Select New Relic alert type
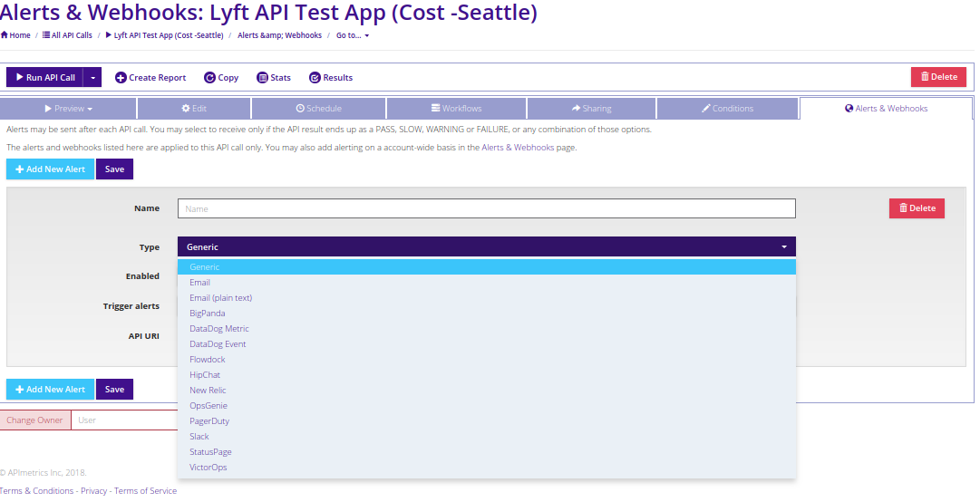The height and width of the screenshot is (502, 980). click(486, 391)
